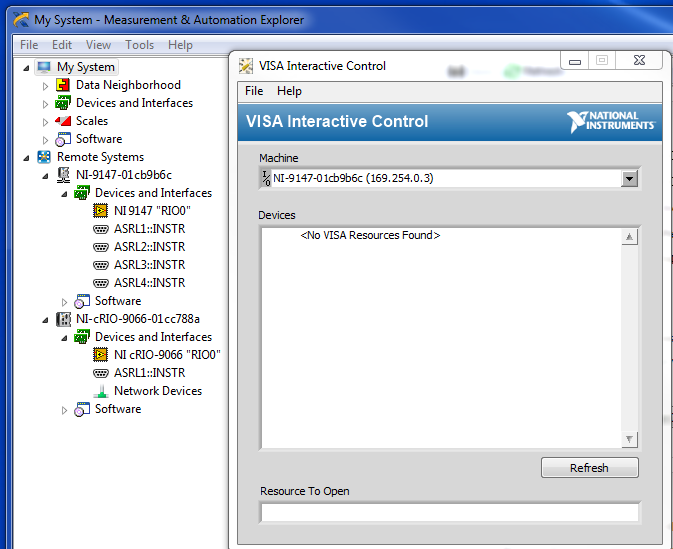Viewport: 673px width, 549px height.
Task: Select ASRL4::INSTR tree item
Action: 149,283
